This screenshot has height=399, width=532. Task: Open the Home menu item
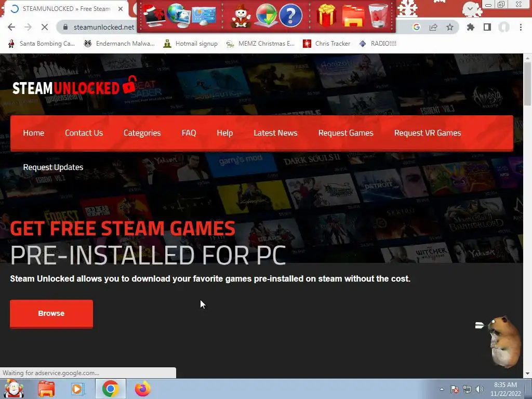coord(34,133)
